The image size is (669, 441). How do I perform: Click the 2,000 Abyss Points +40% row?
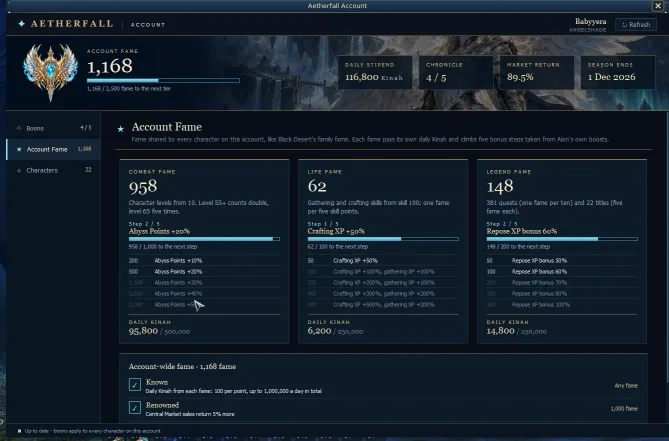coord(204,294)
